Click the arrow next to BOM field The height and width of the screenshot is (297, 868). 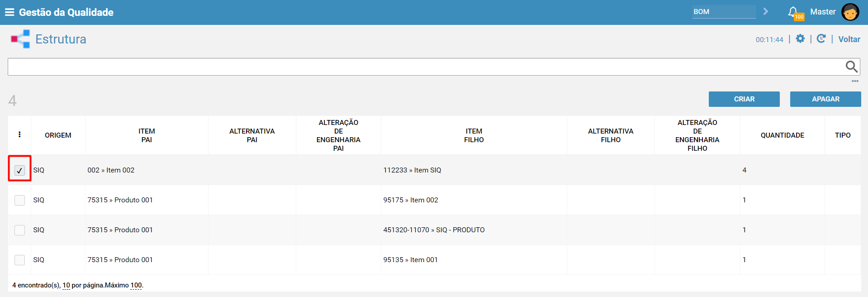766,11
